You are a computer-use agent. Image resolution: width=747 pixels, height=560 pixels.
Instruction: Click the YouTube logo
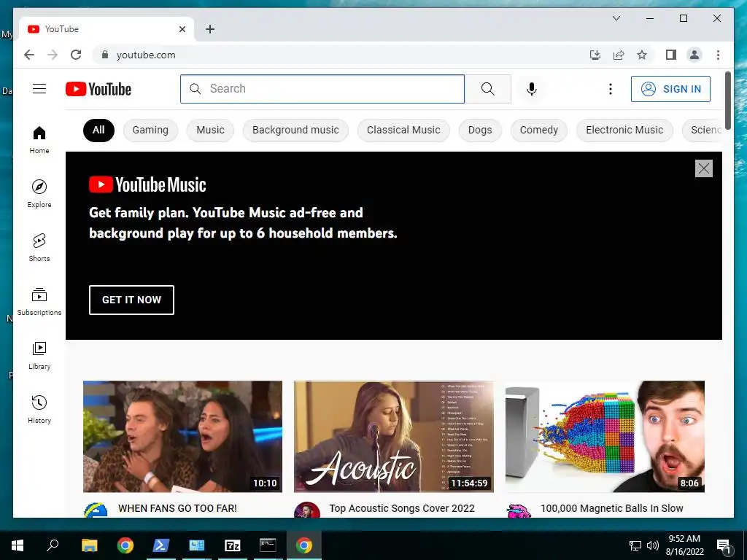[98, 89]
